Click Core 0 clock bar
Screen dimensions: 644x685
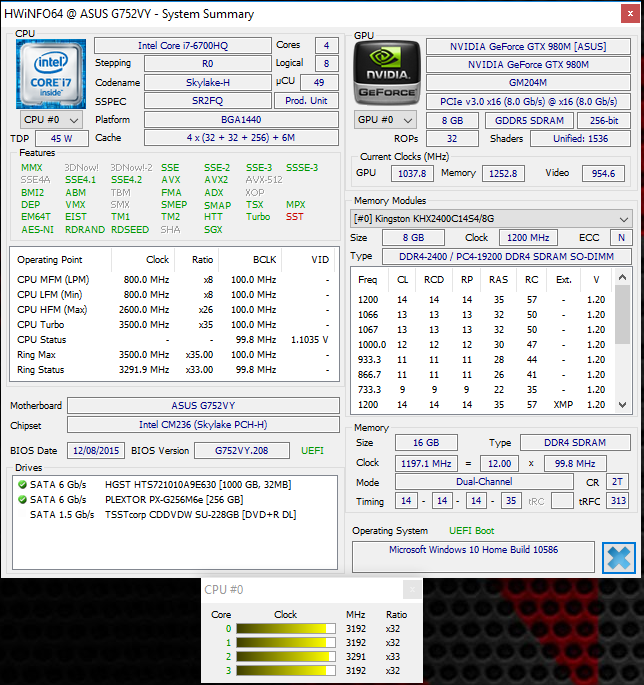tap(286, 629)
